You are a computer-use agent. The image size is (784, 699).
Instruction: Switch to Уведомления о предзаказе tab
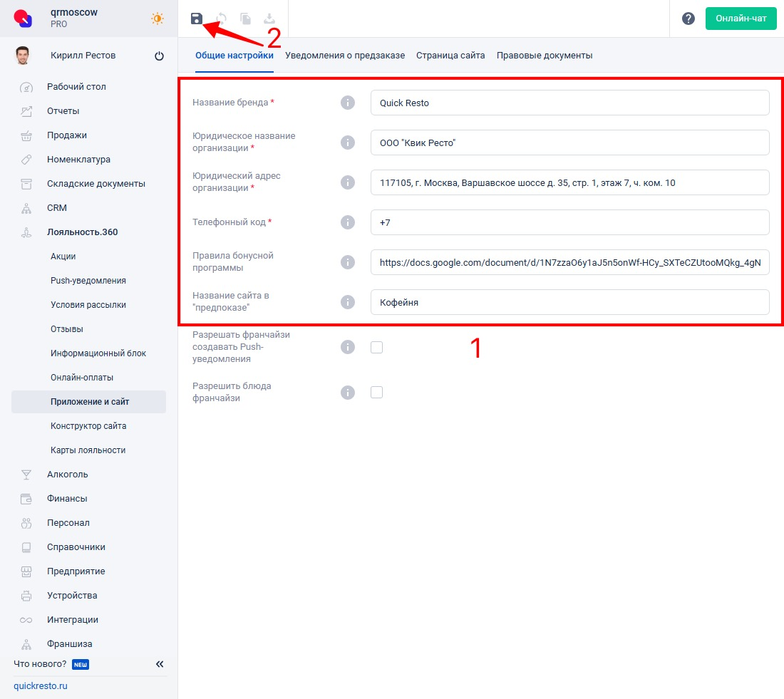(345, 56)
